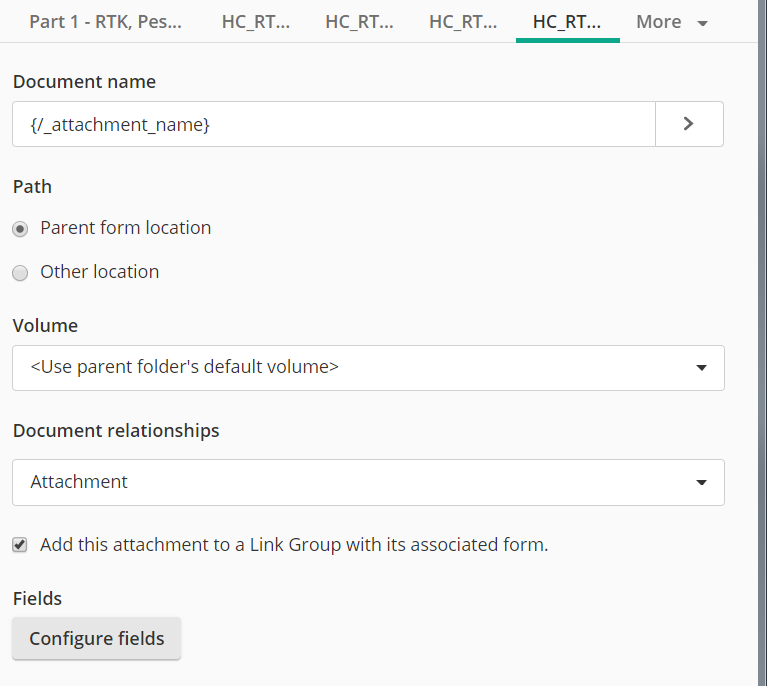Click the vertical scrollbar at the window edge
767x686 pixels.
click(762, 343)
